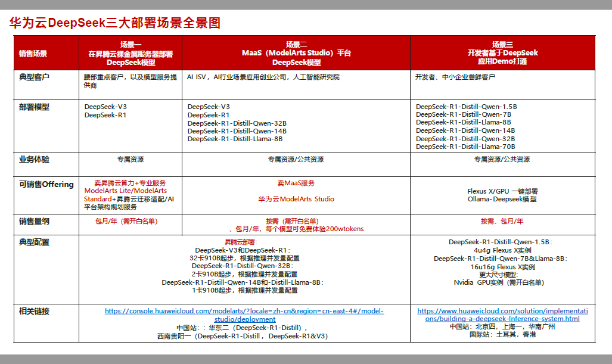The image size is (612, 364).
Task: Click the text 4u4g Flexus X实例
Action: [x=502, y=250]
